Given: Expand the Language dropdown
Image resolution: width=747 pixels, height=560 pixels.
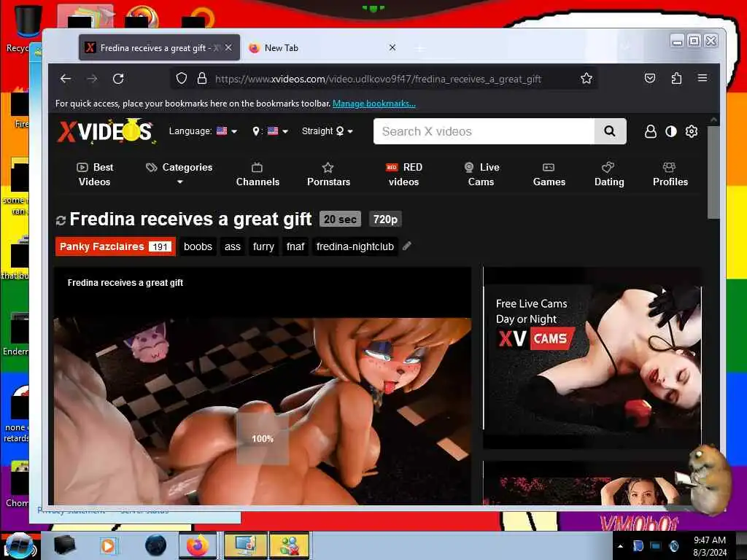Looking at the screenshot, I should (203, 131).
